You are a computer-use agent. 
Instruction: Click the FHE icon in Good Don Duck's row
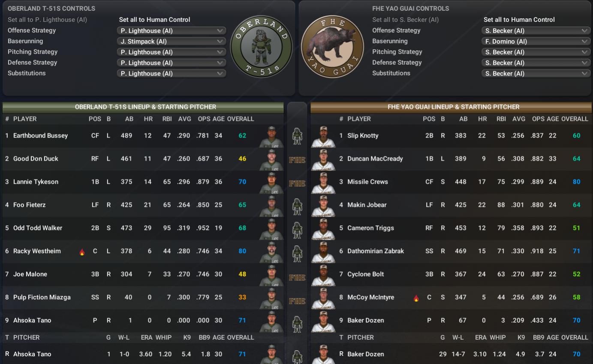click(x=297, y=160)
